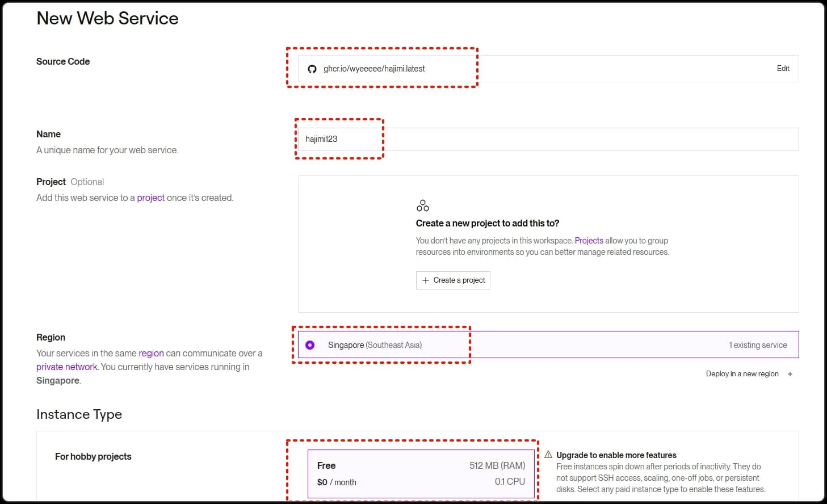Select the Singapore (Southeast Asia) radio button
This screenshot has height=504, width=827.
pyautogui.click(x=310, y=345)
